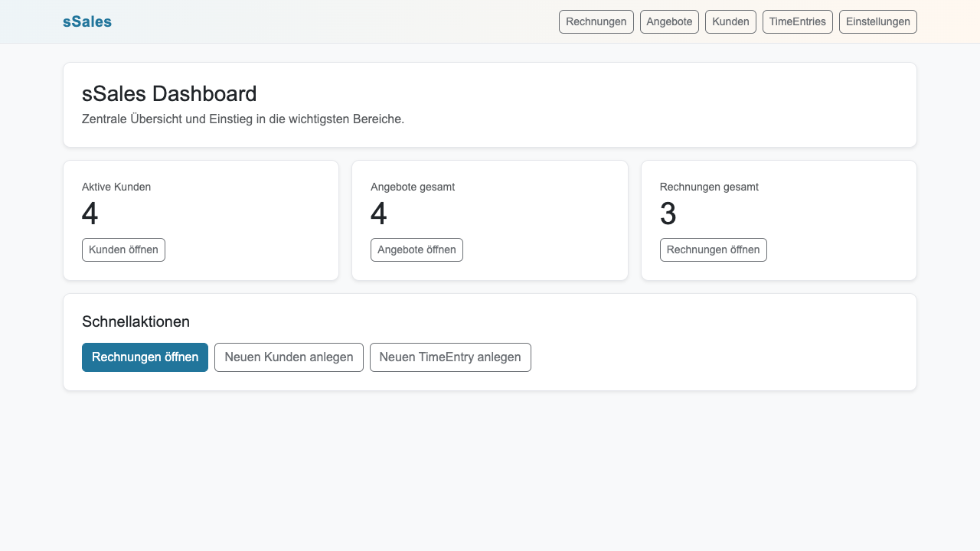Image resolution: width=980 pixels, height=551 pixels.
Task: Select Kunden in the top navigation
Action: pos(730,21)
